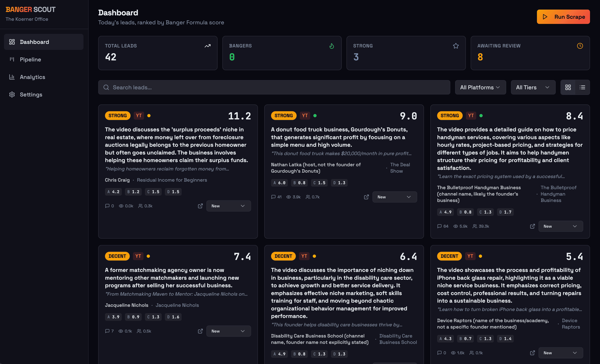Screen dimensions: 600x364
Task: Click green status dot on donut card
Action: click(315, 116)
